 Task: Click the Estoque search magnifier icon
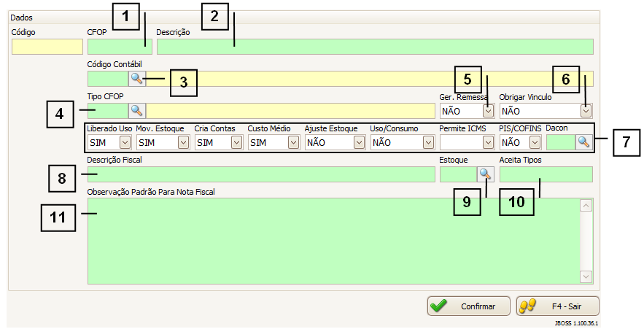pos(485,174)
